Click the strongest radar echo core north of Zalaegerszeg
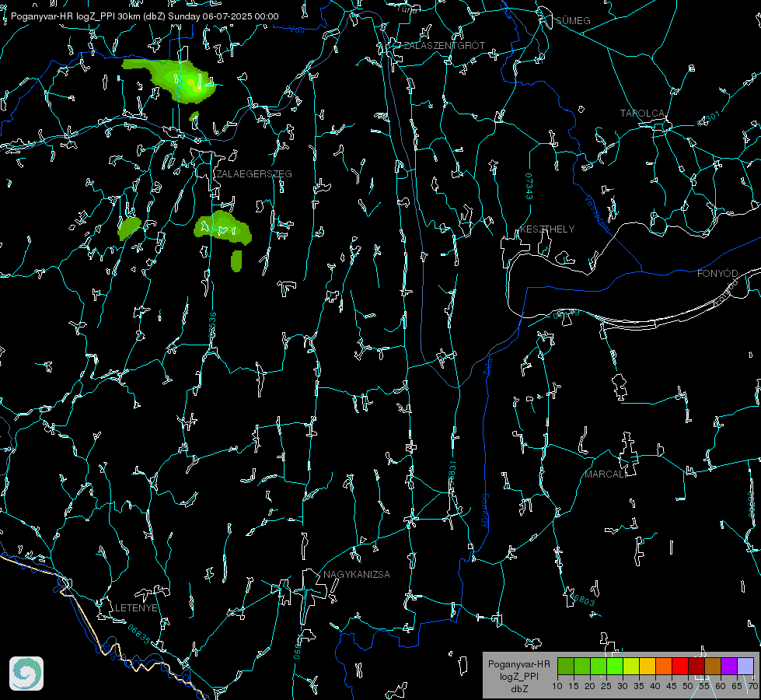This screenshot has height=700, width=761. [x=196, y=87]
